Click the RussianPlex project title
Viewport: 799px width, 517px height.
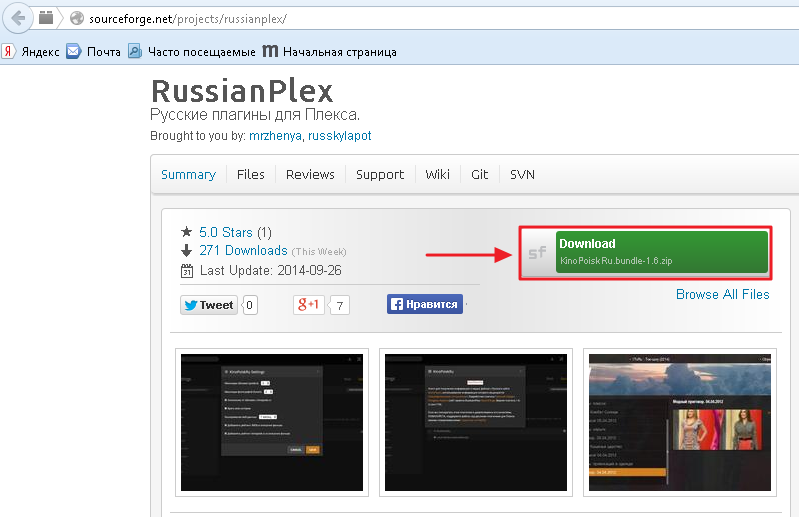click(242, 91)
